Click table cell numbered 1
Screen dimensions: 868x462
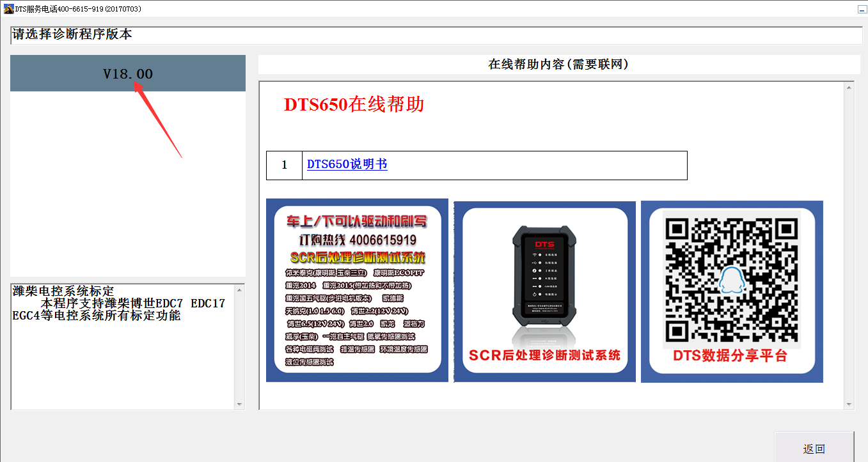(x=284, y=165)
